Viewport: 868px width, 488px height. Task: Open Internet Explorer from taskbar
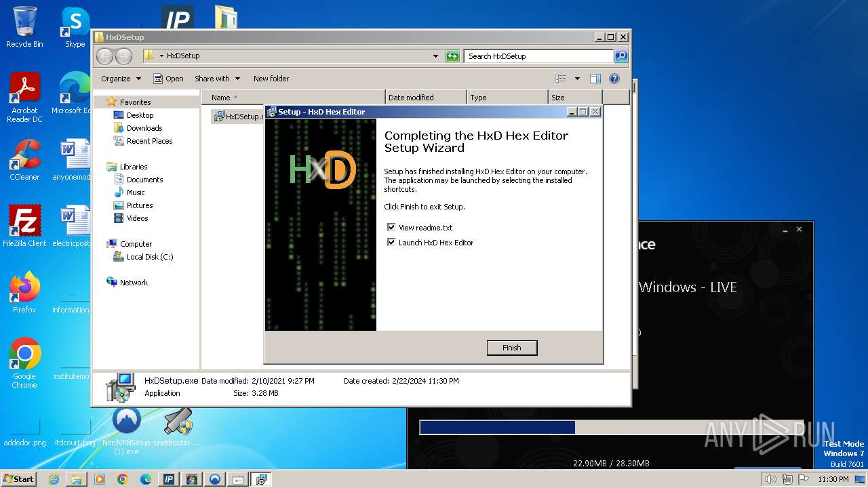[x=54, y=479]
